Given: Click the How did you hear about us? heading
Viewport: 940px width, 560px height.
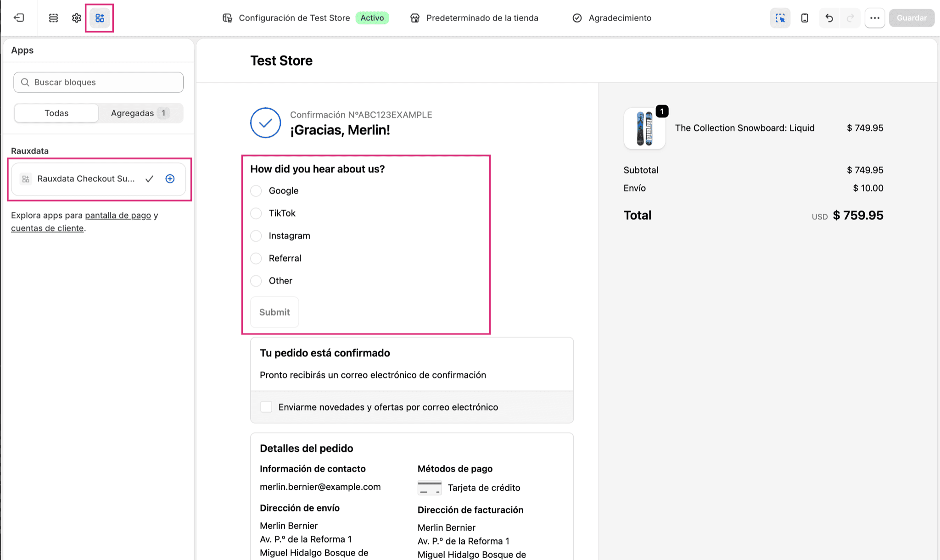Looking at the screenshot, I should tap(318, 169).
